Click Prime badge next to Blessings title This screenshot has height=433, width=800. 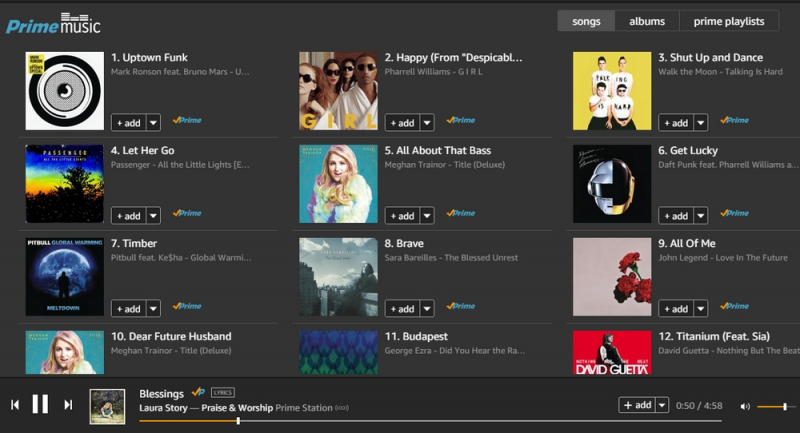coord(198,392)
